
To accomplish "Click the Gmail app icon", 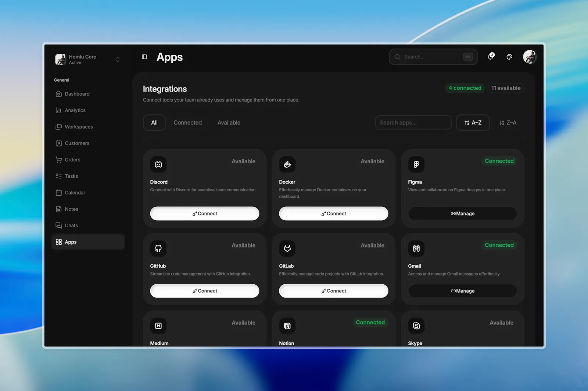I will click(416, 249).
